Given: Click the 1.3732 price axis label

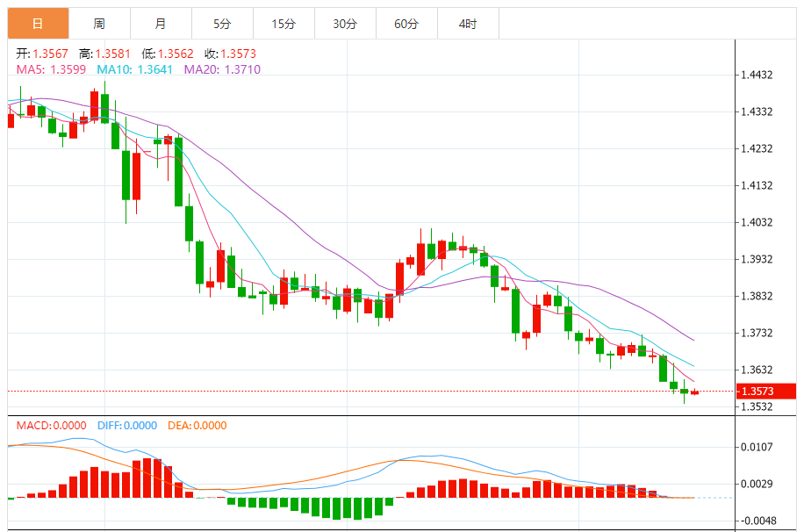Looking at the screenshot, I should 757,334.
